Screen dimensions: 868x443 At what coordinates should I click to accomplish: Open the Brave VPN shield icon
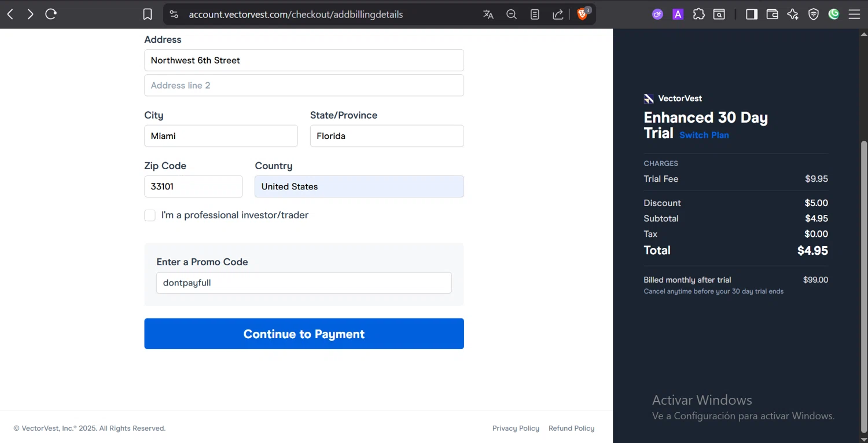click(x=814, y=14)
